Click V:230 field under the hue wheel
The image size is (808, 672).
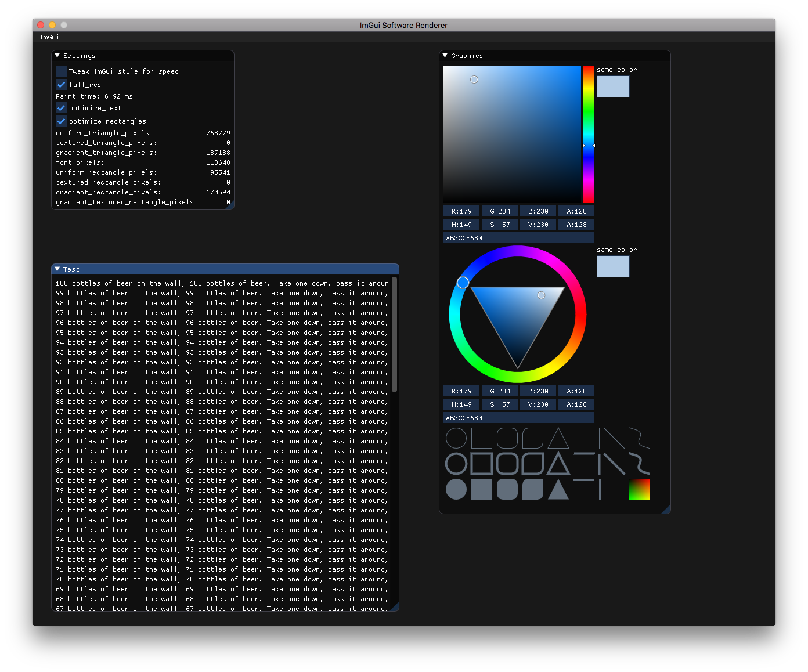pos(538,404)
